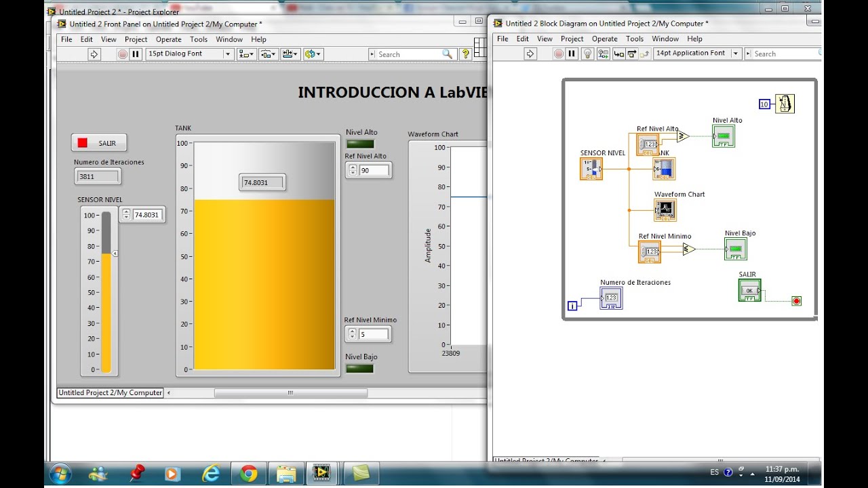Click inside the TANK yellow fill
The height and width of the screenshot is (488, 868).
pos(264,284)
